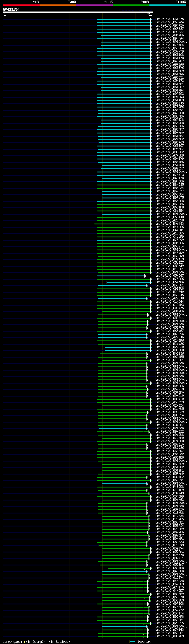
Task: Click label UniRef100_C6HER7
Action: point(170,451)
